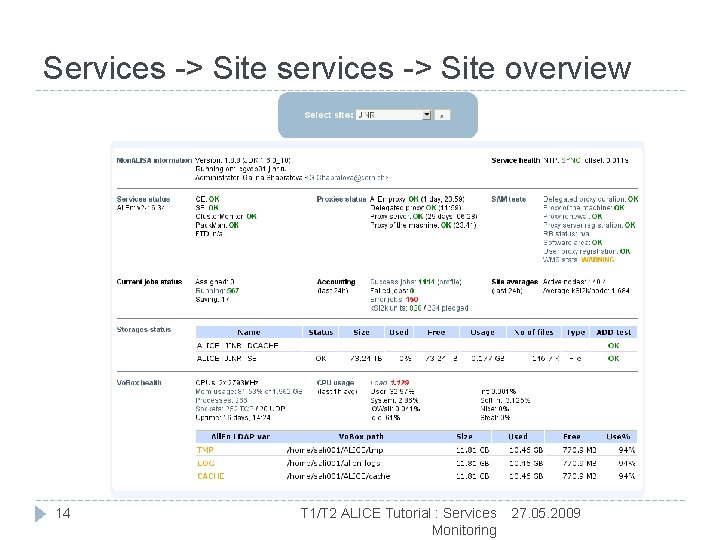Click ADD test OK for the SE storage

[613, 358]
